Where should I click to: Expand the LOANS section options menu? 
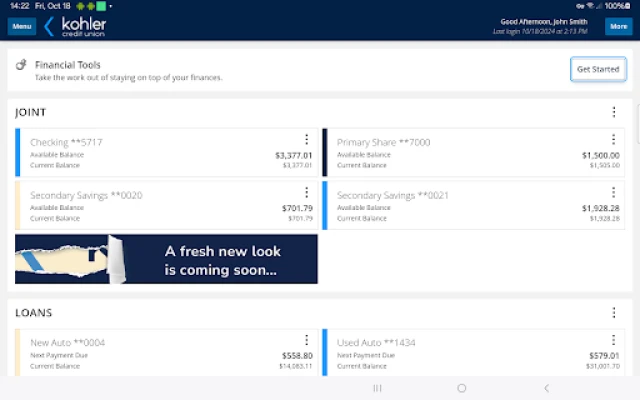(x=614, y=312)
